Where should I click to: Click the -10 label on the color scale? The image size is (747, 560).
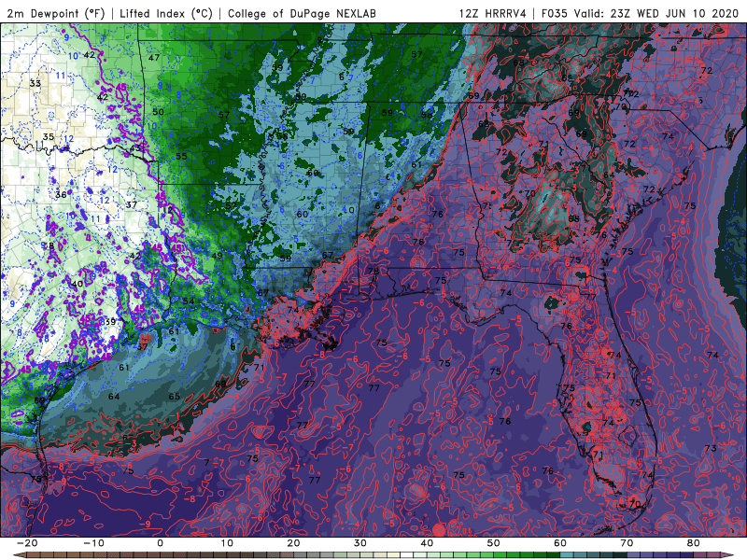click(x=93, y=543)
